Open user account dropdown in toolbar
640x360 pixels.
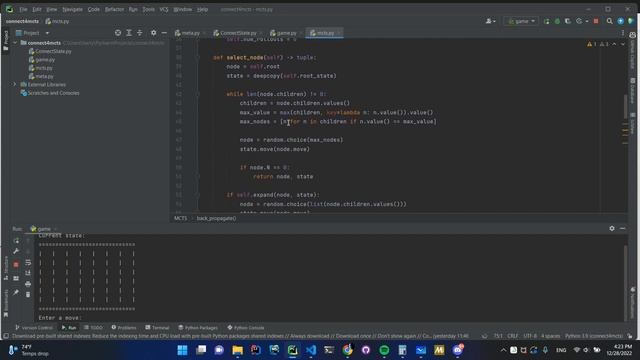[x=491, y=21]
